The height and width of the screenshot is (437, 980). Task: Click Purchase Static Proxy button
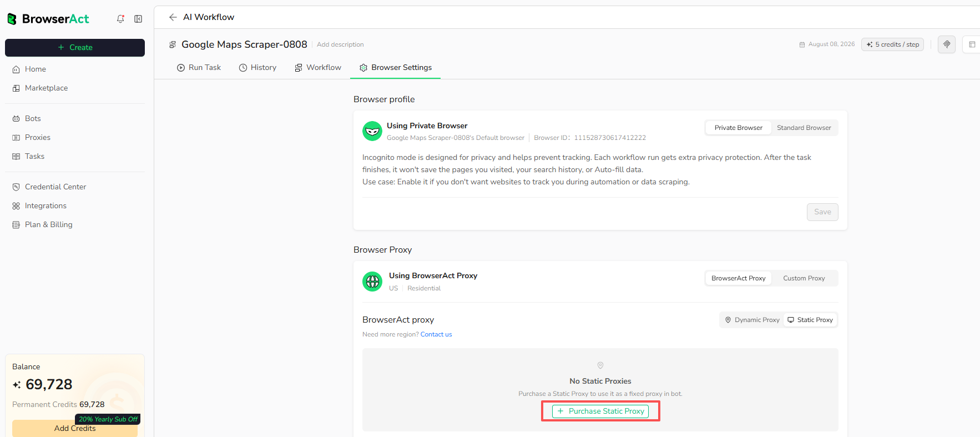coord(600,411)
